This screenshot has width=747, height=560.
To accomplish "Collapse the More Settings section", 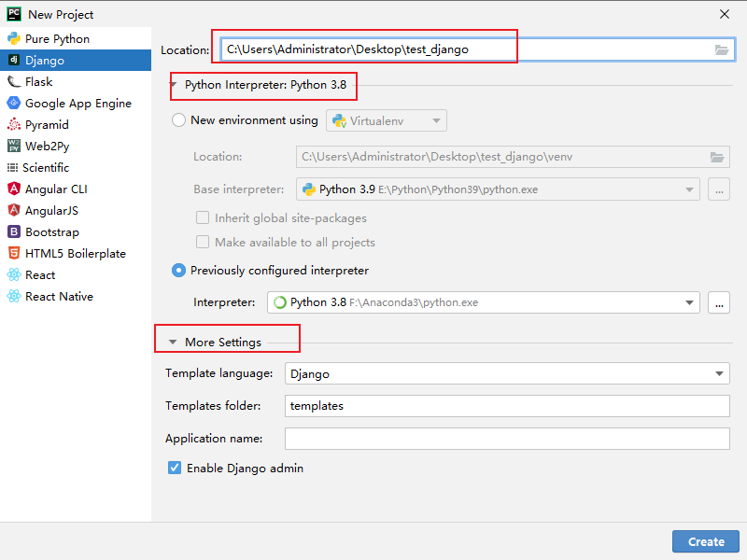I will click(173, 342).
